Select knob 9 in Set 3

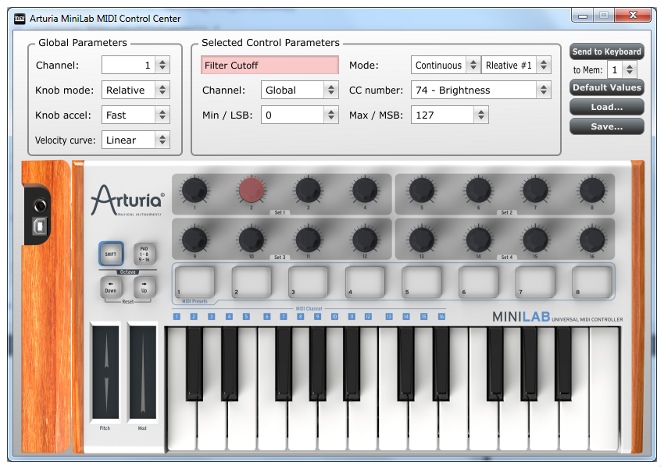pyautogui.click(x=195, y=239)
